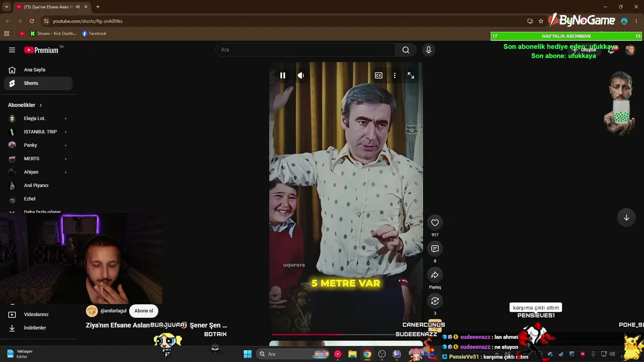This screenshot has width=644, height=362.
Task: Open the Chrome tab search dropdown
Action: click(7, 7)
